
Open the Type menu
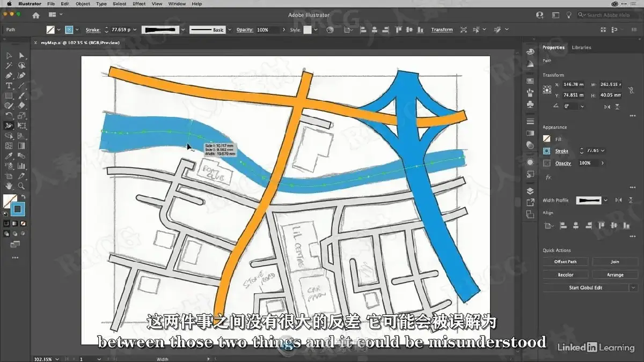pos(101,4)
